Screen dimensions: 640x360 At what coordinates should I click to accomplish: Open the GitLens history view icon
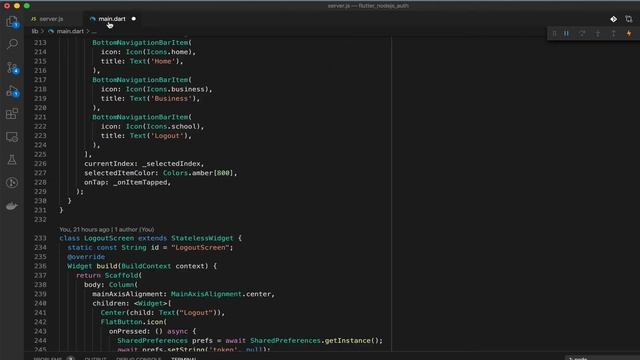pos(12,182)
